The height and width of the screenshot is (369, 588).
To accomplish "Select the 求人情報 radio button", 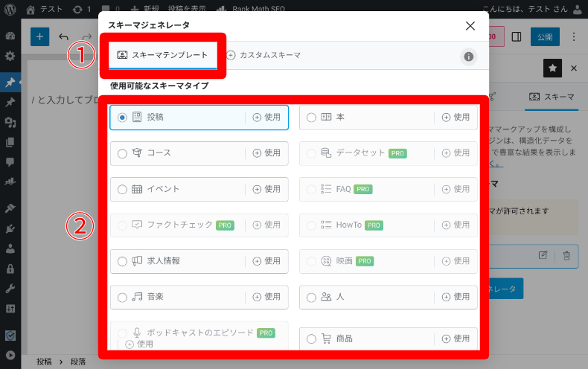I will 122,261.
